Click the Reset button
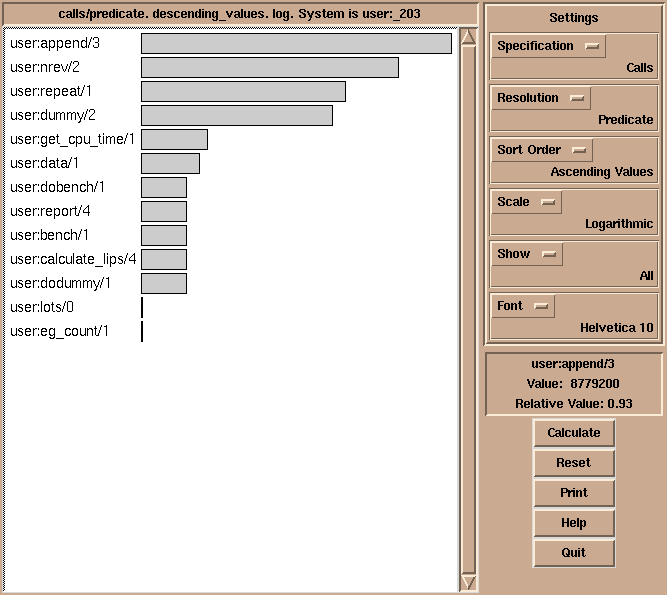Screen dimensions: 667x595 click(x=573, y=463)
